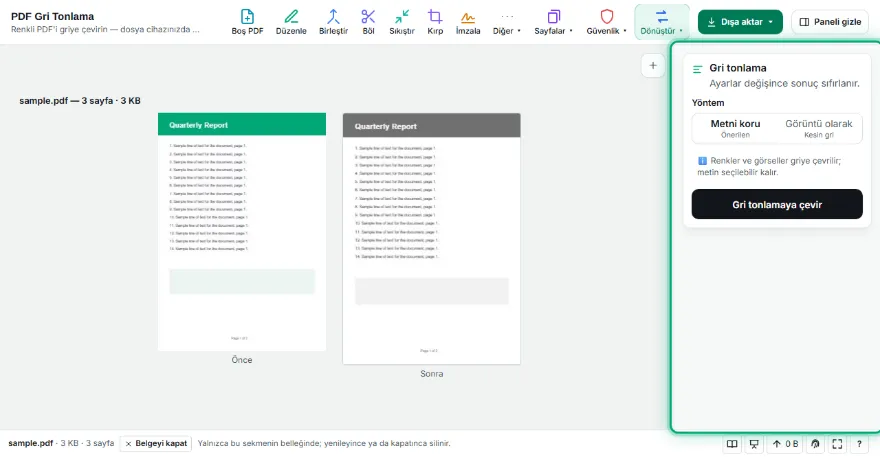Click the Sonra caption
This screenshot has width=880, height=457.
[432, 373]
